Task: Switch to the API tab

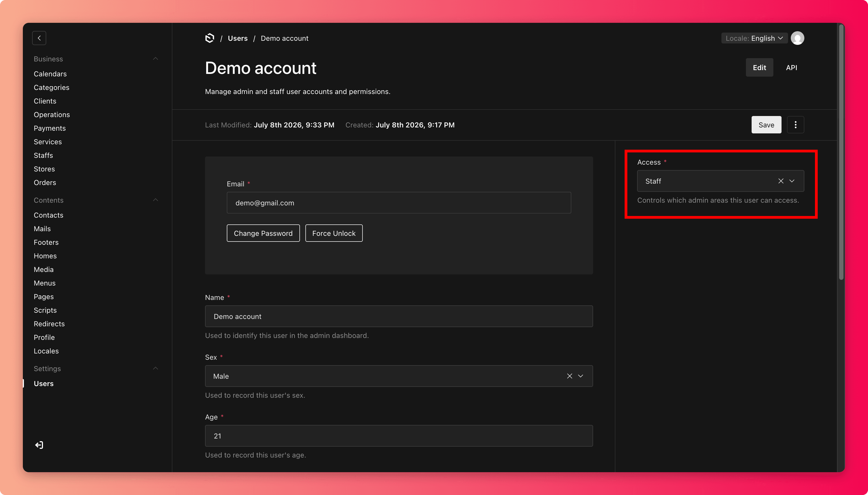Action: click(791, 67)
